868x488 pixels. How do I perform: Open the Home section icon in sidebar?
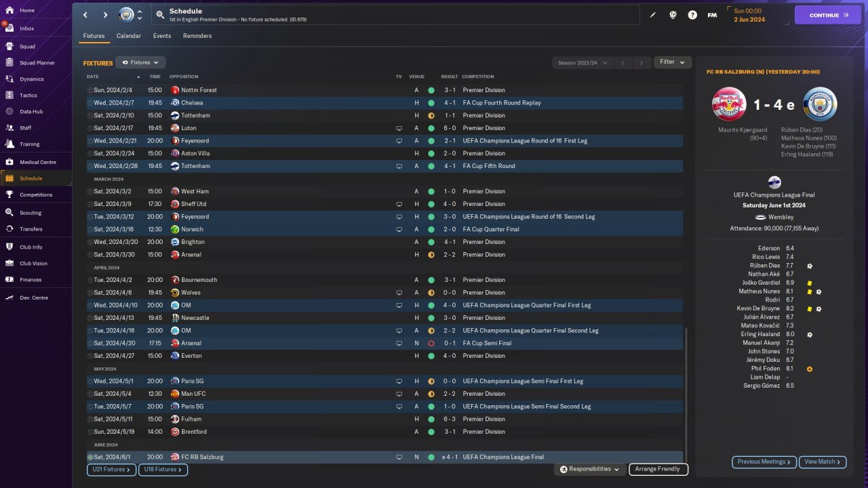(x=9, y=10)
